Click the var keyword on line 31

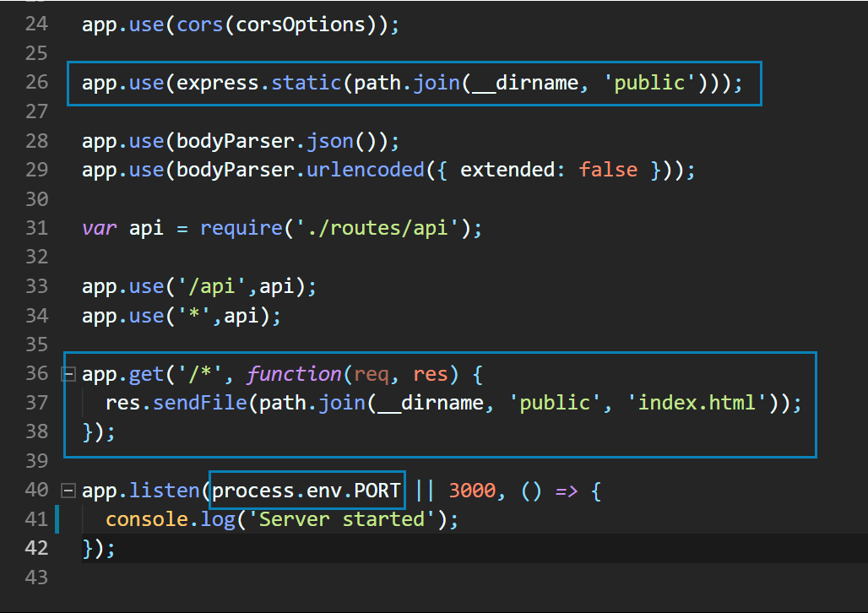(99, 228)
